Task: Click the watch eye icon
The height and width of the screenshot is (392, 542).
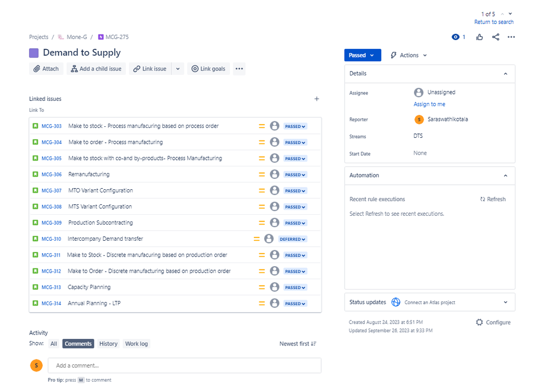Action: [x=455, y=37]
